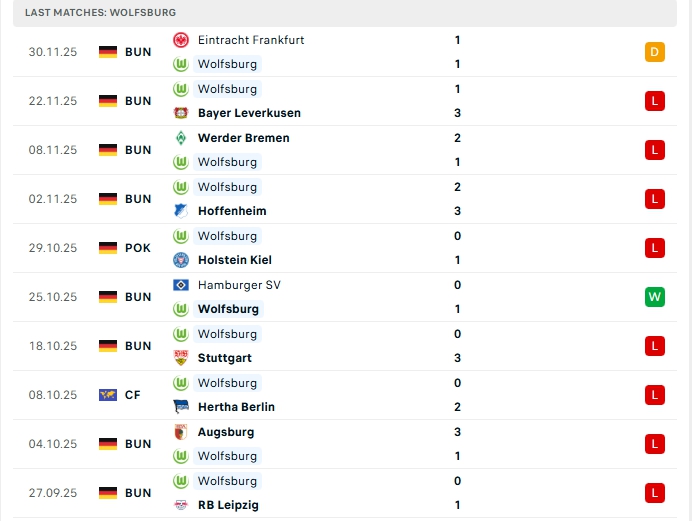Click the Hamburger SV club crest

pyautogui.click(x=181, y=285)
